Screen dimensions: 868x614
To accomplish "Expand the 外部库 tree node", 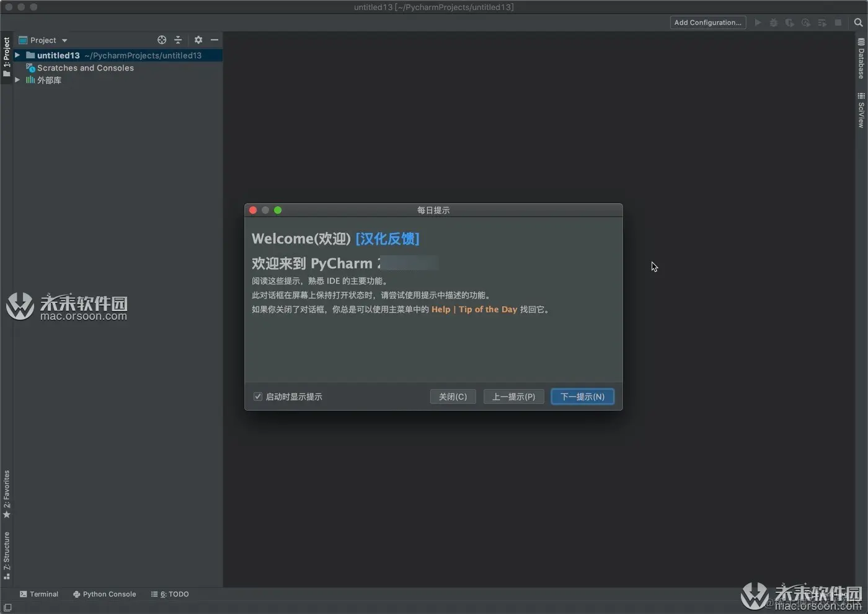I will [x=17, y=80].
